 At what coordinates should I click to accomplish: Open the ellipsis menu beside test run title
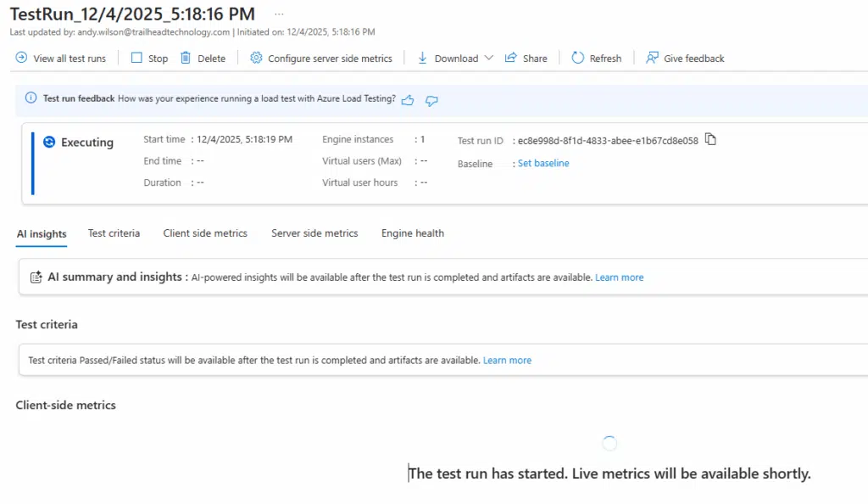click(x=279, y=14)
